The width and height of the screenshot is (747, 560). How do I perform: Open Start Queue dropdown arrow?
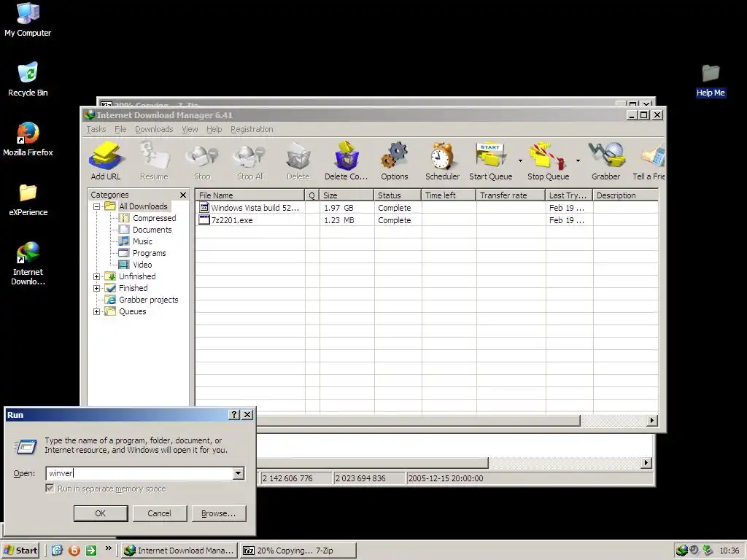[x=520, y=160]
